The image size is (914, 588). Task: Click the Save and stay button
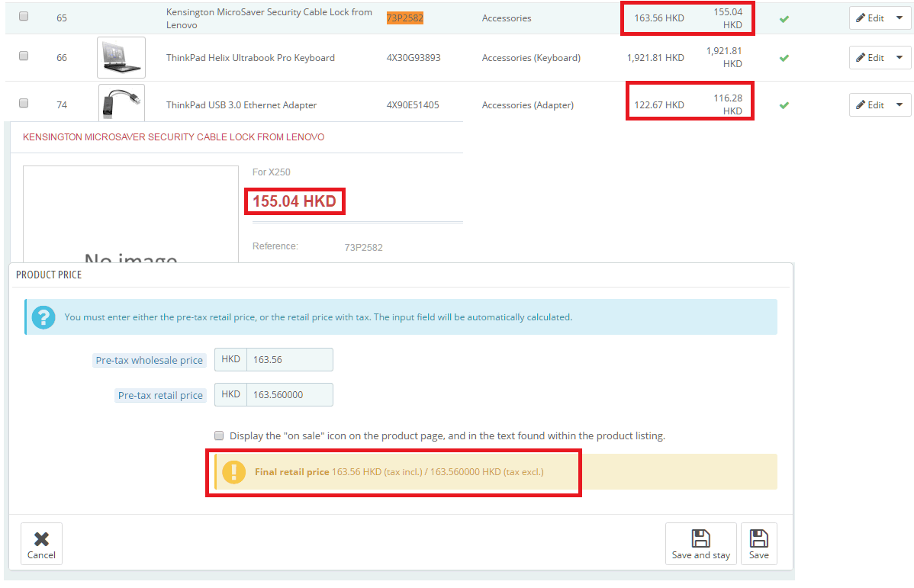point(700,544)
